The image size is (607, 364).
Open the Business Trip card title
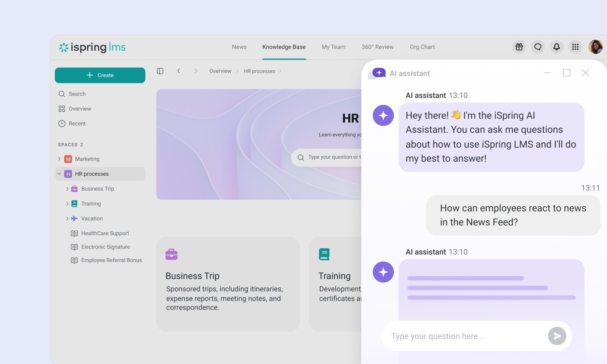pyautogui.click(x=192, y=276)
